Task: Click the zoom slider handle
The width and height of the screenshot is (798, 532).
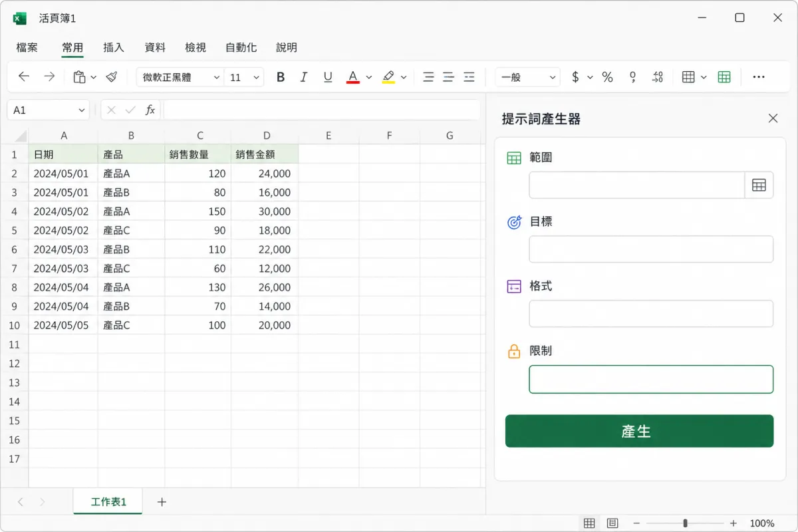Action: tap(685, 523)
